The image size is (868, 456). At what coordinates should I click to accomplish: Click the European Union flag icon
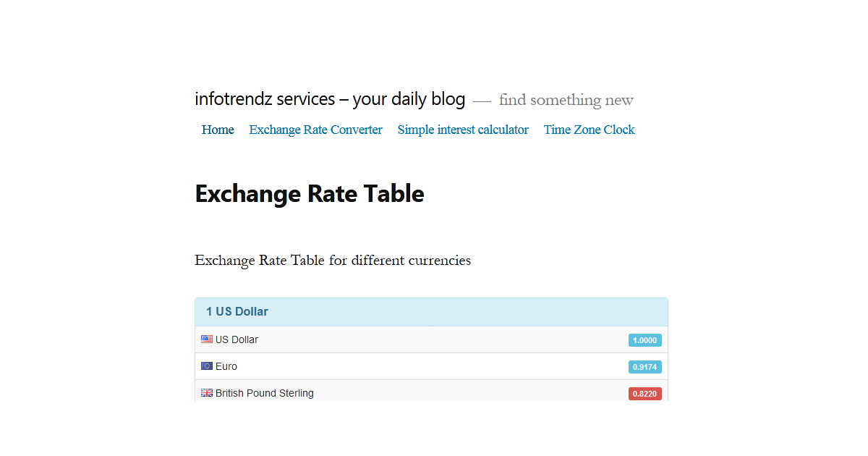click(x=205, y=366)
